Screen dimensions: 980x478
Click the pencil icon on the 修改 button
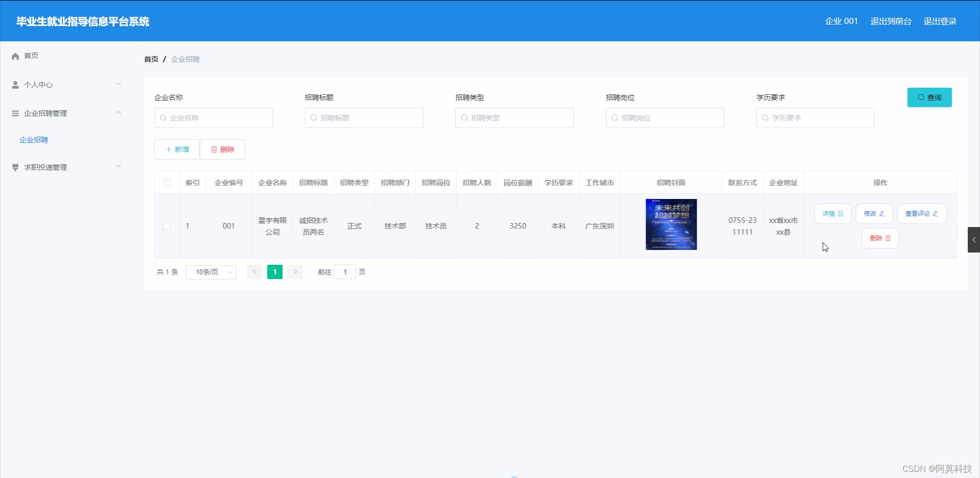882,214
